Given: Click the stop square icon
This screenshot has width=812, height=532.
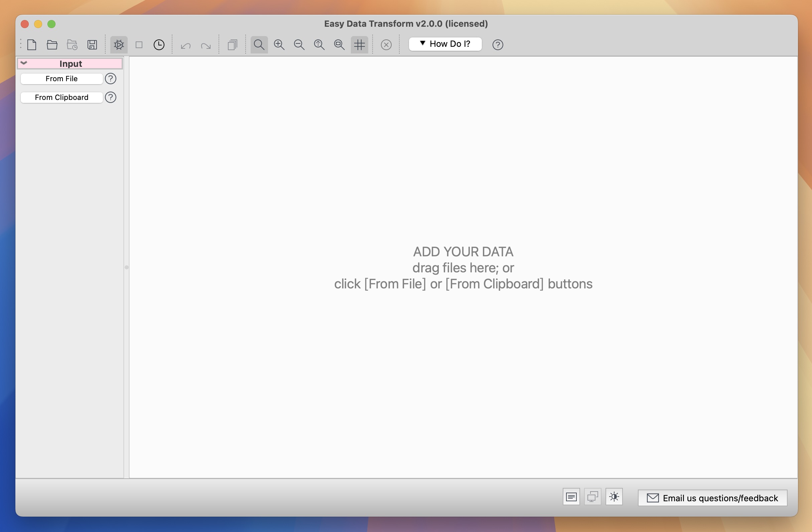Looking at the screenshot, I should [x=139, y=45].
